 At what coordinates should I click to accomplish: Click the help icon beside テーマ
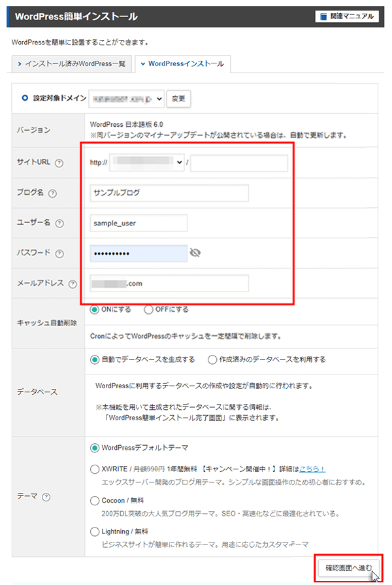(x=46, y=497)
